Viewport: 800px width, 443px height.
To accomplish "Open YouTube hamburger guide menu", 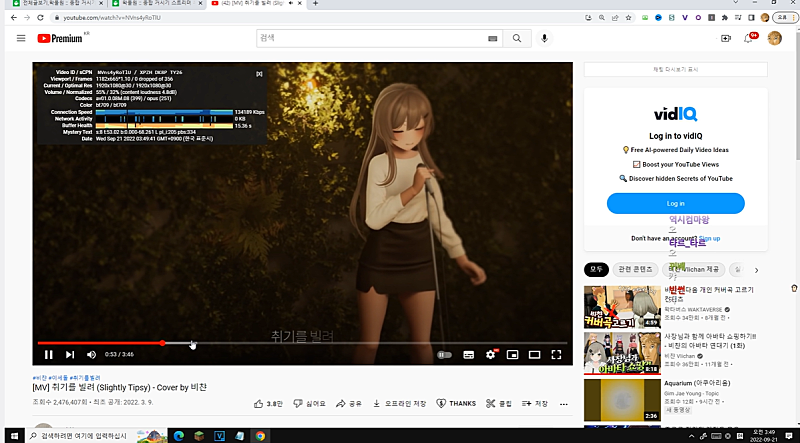I will [21, 38].
